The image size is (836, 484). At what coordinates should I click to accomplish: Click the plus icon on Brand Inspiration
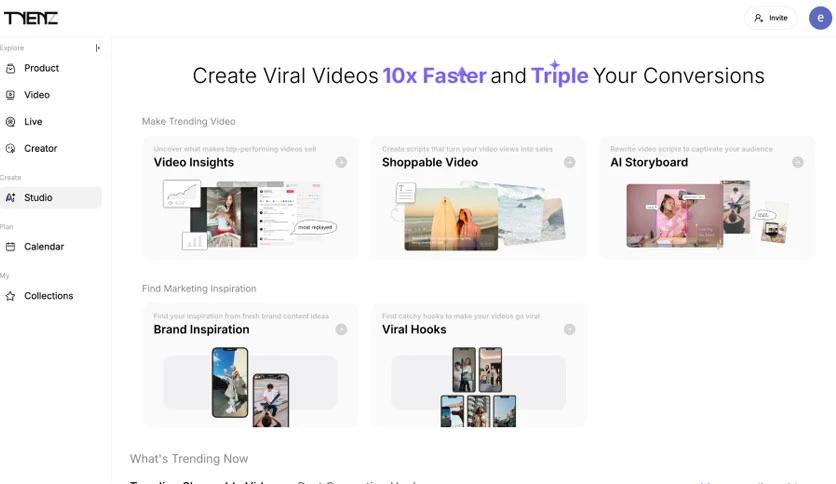coord(341,329)
